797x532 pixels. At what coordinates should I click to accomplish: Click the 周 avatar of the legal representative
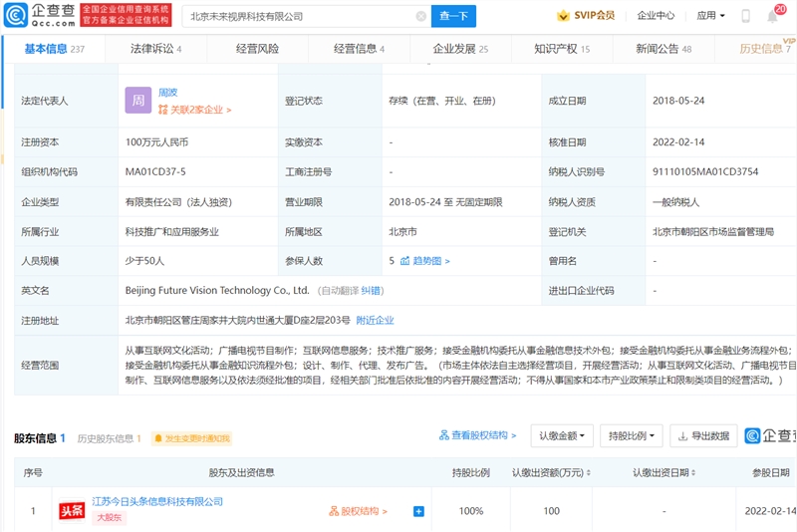[137, 101]
